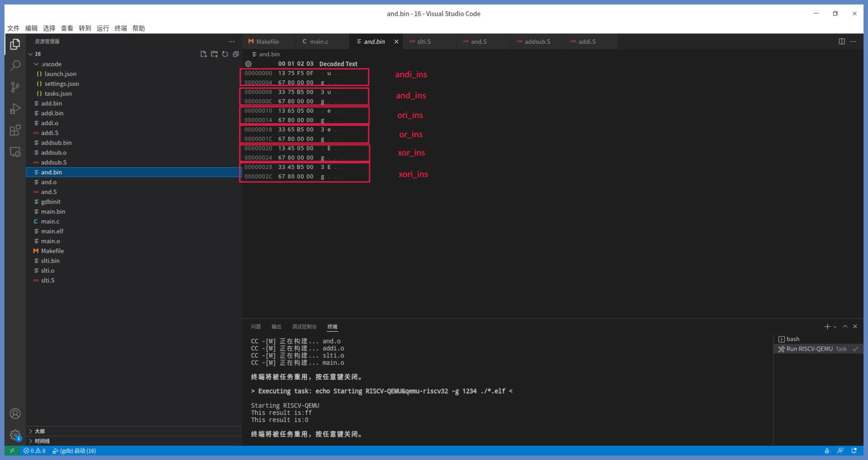Viewport: 868px width, 460px height.
Task: Collapse all folders in explorer
Action: click(x=236, y=54)
